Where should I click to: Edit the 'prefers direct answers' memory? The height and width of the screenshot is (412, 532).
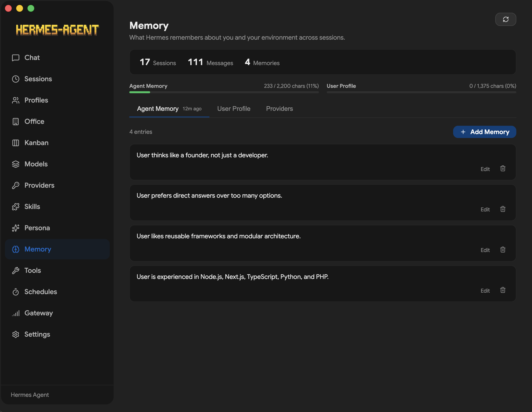[485, 210]
